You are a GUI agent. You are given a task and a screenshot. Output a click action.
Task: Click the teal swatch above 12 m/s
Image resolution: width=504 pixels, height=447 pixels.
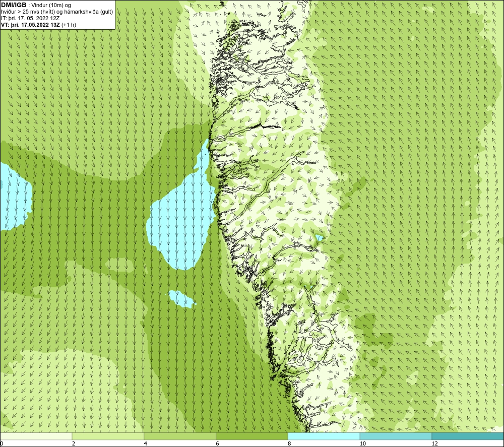point(468,436)
